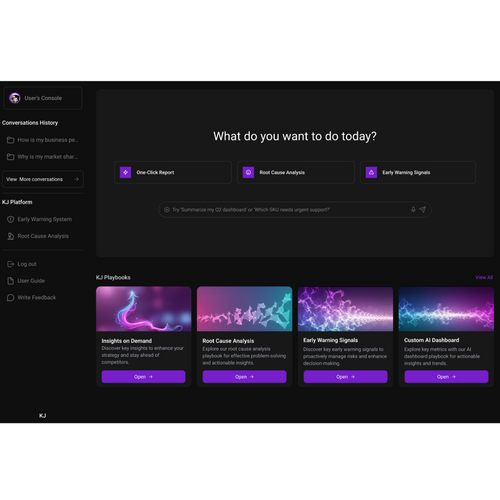Click the Early Warning Signals purple triangle icon

tap(371, 172)
